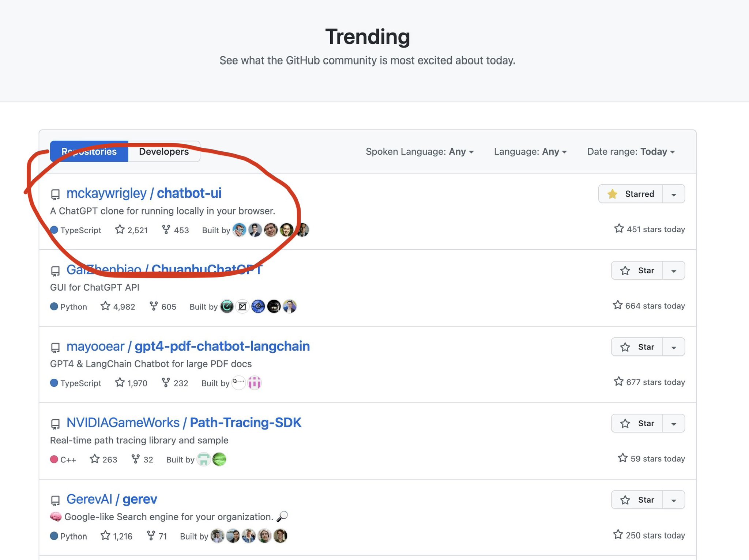Click the fork icon showing 453 for chatbot-ui
Image resolution: width=749 pixels, height=560 pixels.
click(166, 230)
